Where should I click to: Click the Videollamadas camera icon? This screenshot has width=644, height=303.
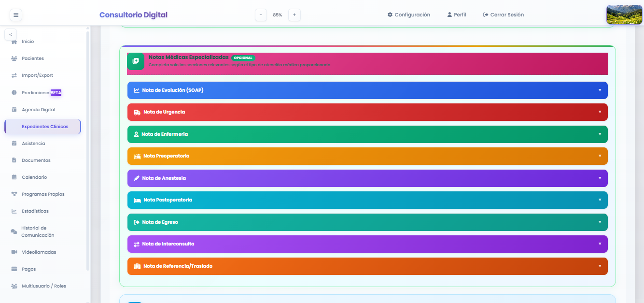[x=14, y=252]
